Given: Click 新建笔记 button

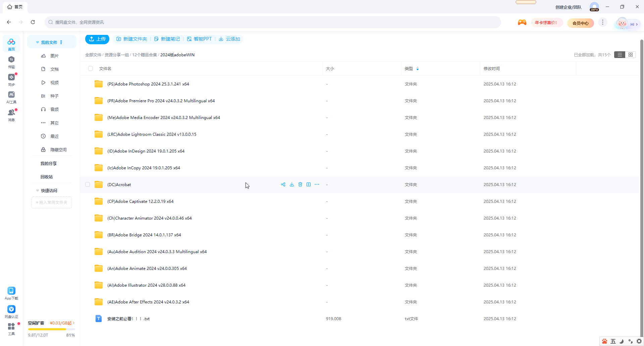Looking at the screenshot, I should 167,39.
